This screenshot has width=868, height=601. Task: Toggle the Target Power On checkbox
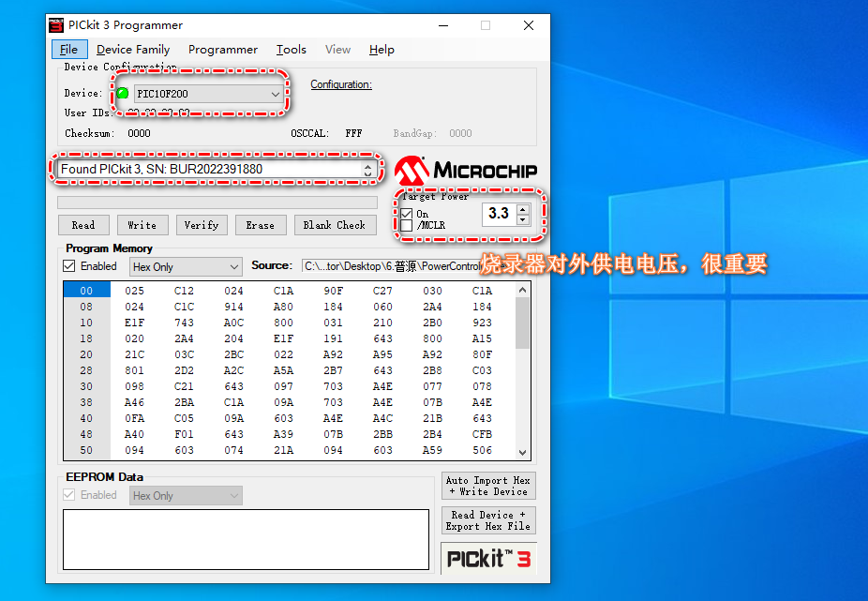[x=407, y=214]
